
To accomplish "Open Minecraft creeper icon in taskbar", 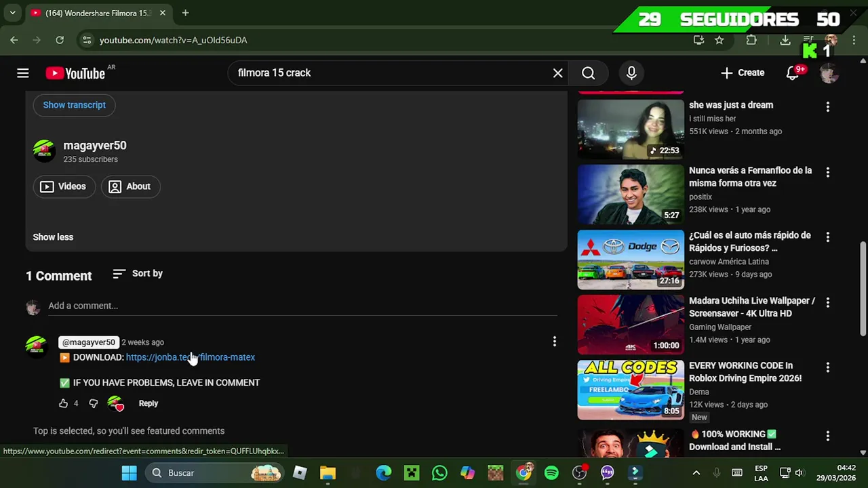I will (x=412, y=472).
